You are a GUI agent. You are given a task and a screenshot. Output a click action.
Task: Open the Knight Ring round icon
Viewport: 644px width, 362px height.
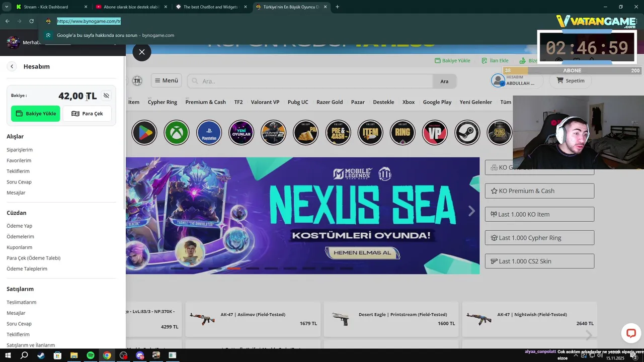(x=403, y=132)
